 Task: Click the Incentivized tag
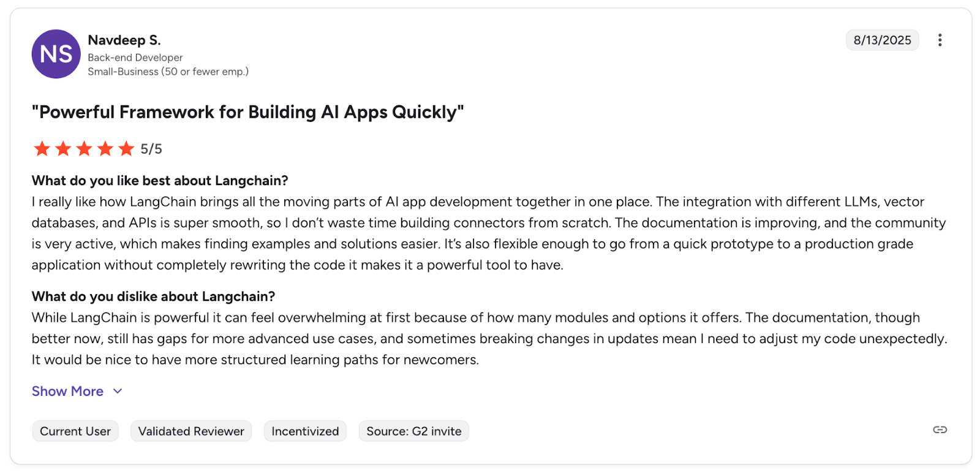click(x=305, y=431)
